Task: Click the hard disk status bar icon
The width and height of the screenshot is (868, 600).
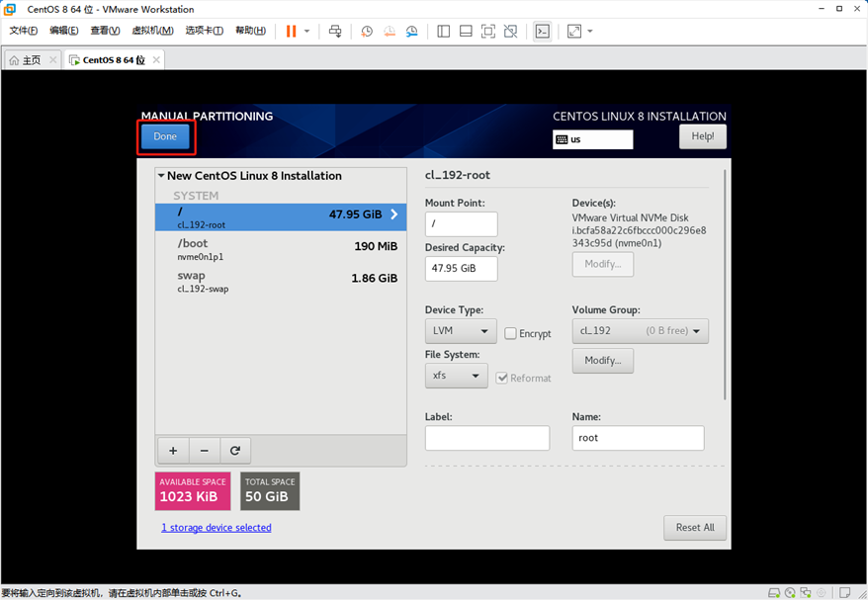Action: (x=774, y=593)
